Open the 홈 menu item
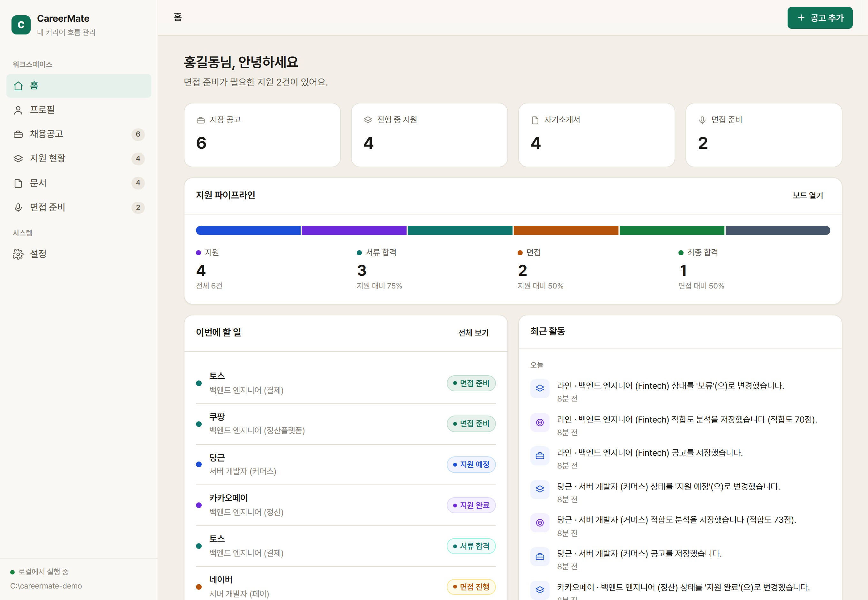This screenshot has height=600, width=868. pos(79,86)
